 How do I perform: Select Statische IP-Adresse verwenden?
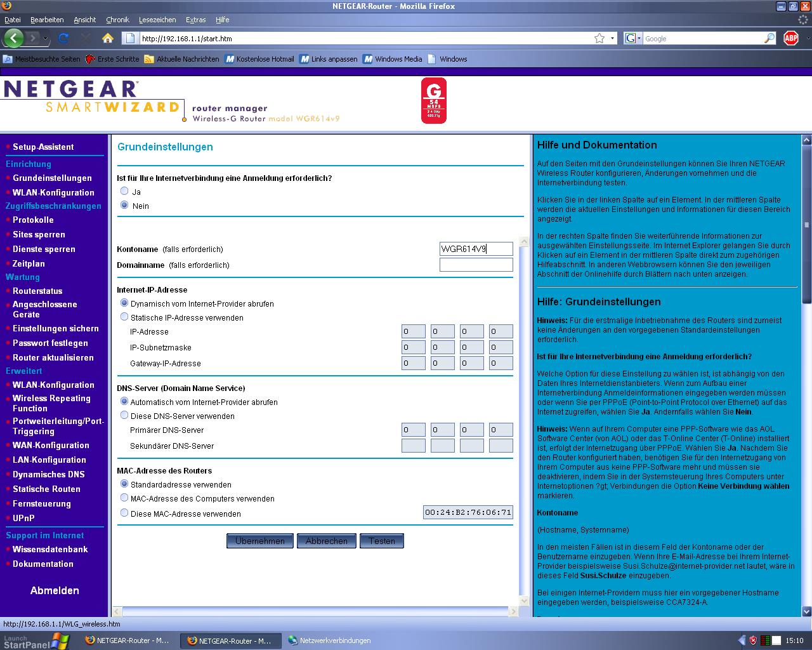pos(124,317)
